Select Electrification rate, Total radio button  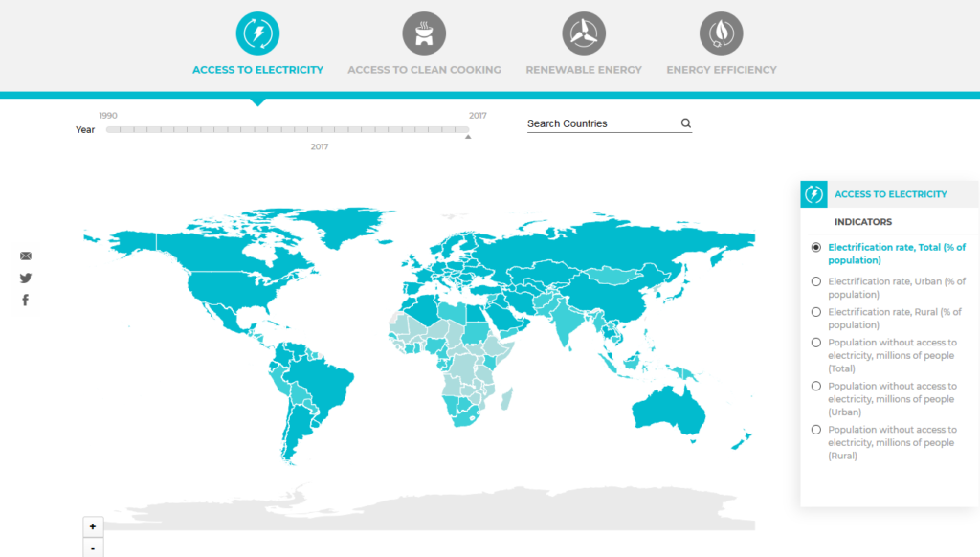click(815, 248)
